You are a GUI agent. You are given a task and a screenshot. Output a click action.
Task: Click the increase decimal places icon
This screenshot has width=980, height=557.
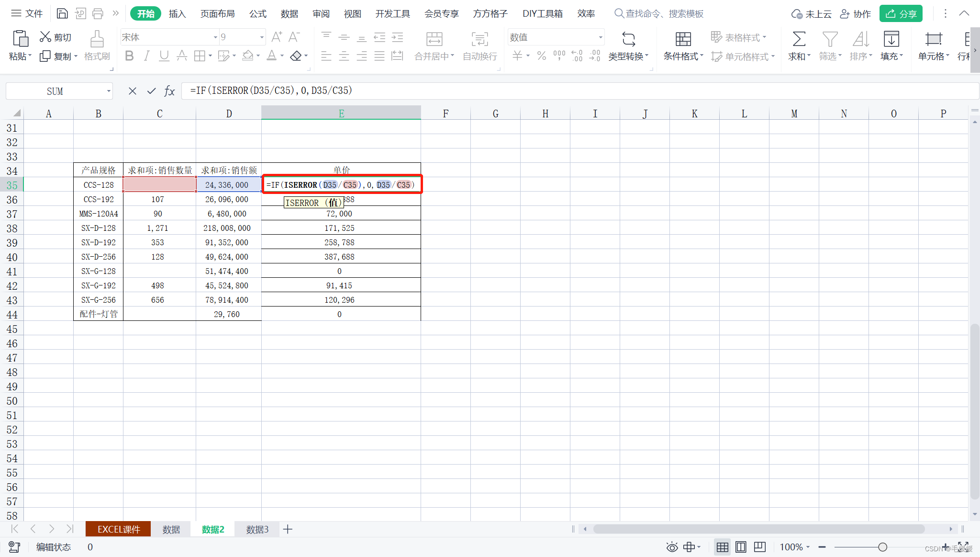pos(577,56)
